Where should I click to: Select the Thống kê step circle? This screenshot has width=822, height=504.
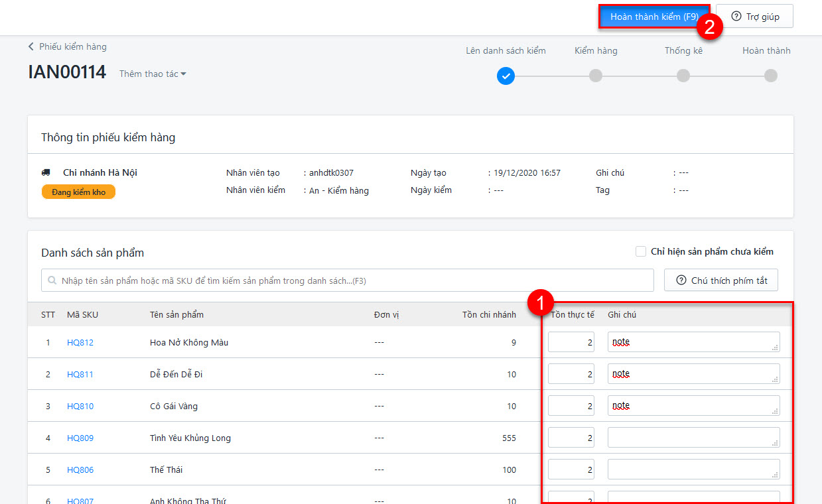tap(683, 76)
